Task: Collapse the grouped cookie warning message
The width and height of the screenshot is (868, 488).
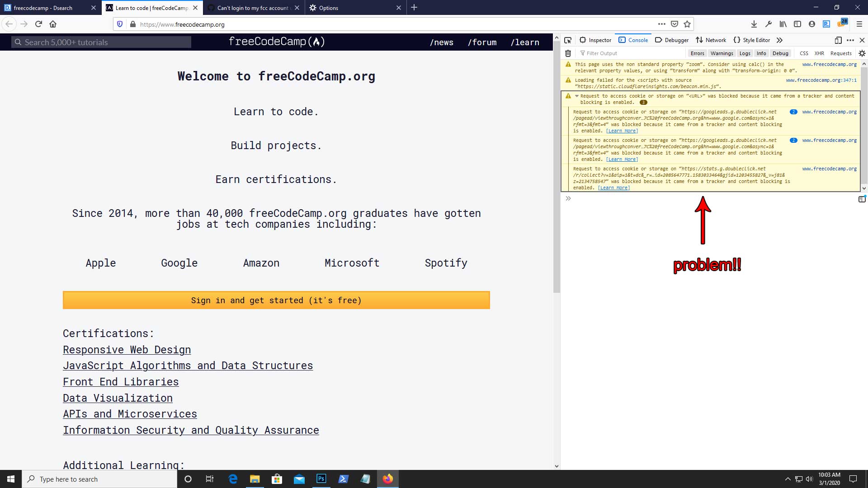Action: 577,96
